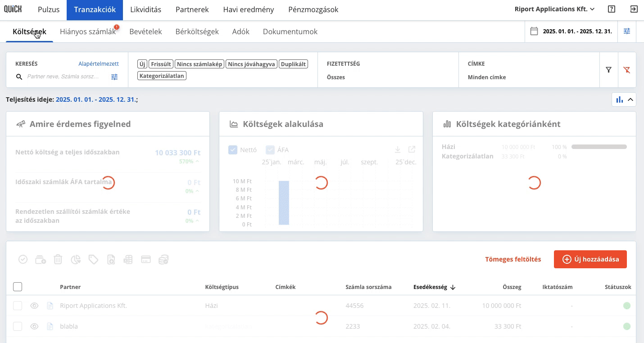Viewport: 644px width, 343px height.
Task: Check the blabla row checkbox
Action: tap(18, 326)
